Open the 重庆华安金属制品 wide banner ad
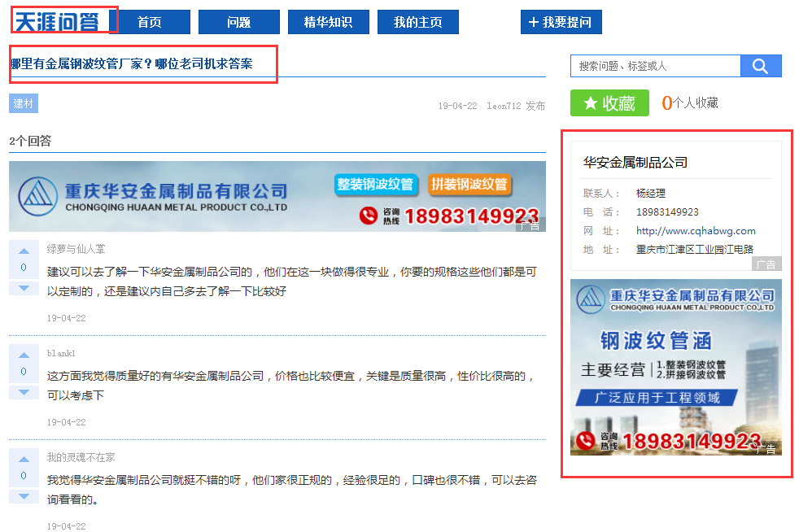 tap(277, 196)
